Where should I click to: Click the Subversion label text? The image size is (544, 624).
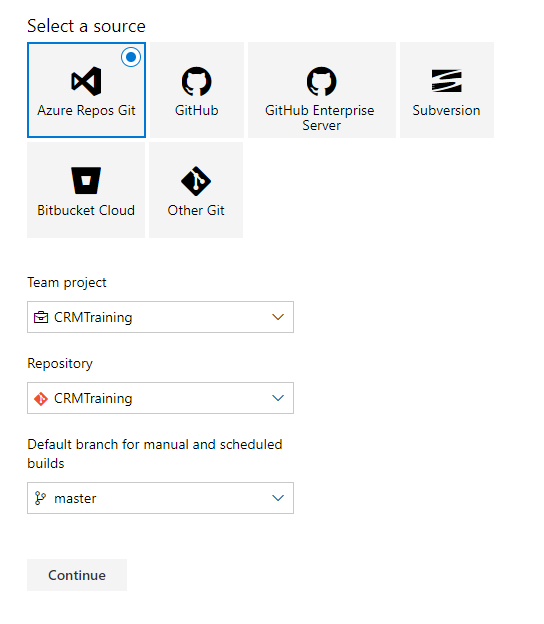click(x=447, y=110)
